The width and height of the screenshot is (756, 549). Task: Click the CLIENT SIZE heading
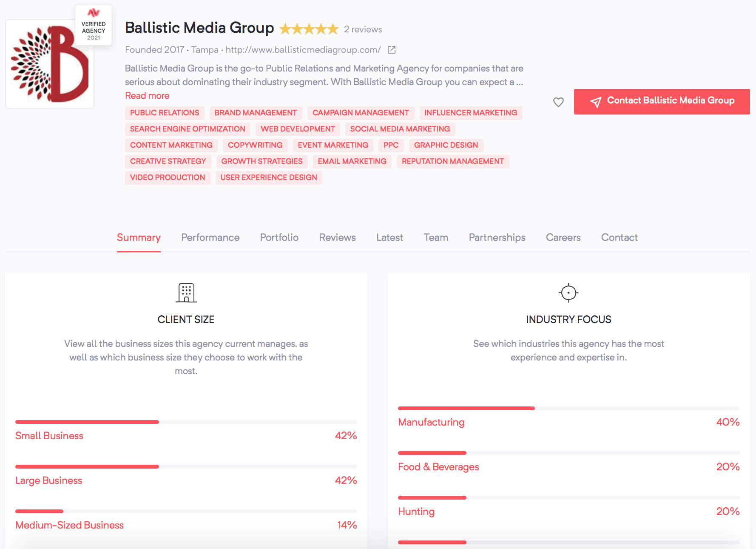tap(186, 320)
